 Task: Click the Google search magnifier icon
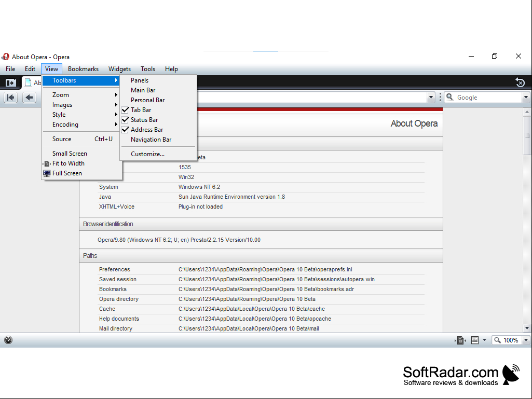pyautogui.click(x=450, y=97)
